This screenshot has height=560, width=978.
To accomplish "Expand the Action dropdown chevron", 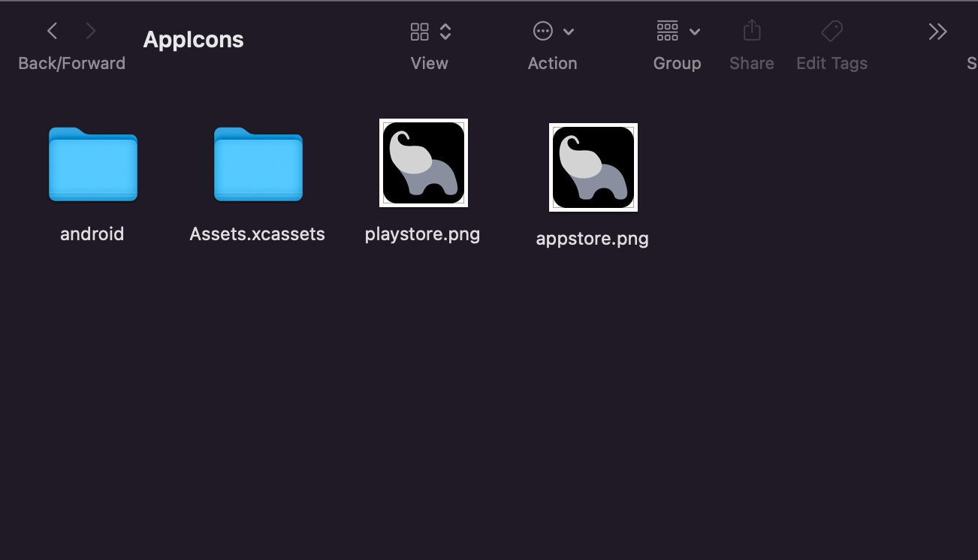I will pyautogui.click(x=569, y=32).
